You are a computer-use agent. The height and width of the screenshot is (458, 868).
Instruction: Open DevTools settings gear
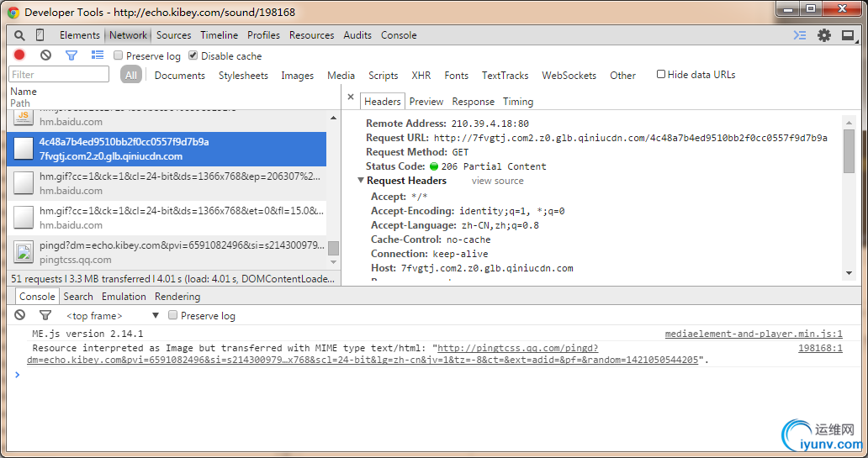click(x=824, y=35)
